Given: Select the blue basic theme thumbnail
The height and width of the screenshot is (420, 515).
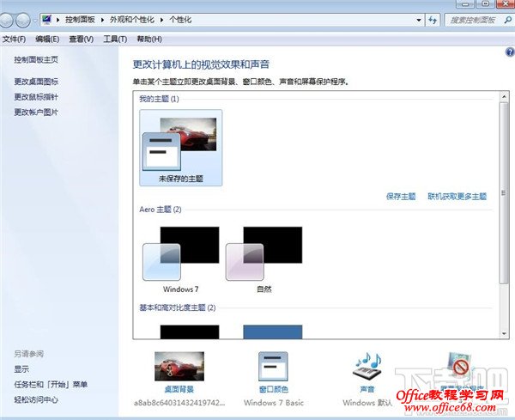Looking at the screenshot, I should (x=273, y=332).
